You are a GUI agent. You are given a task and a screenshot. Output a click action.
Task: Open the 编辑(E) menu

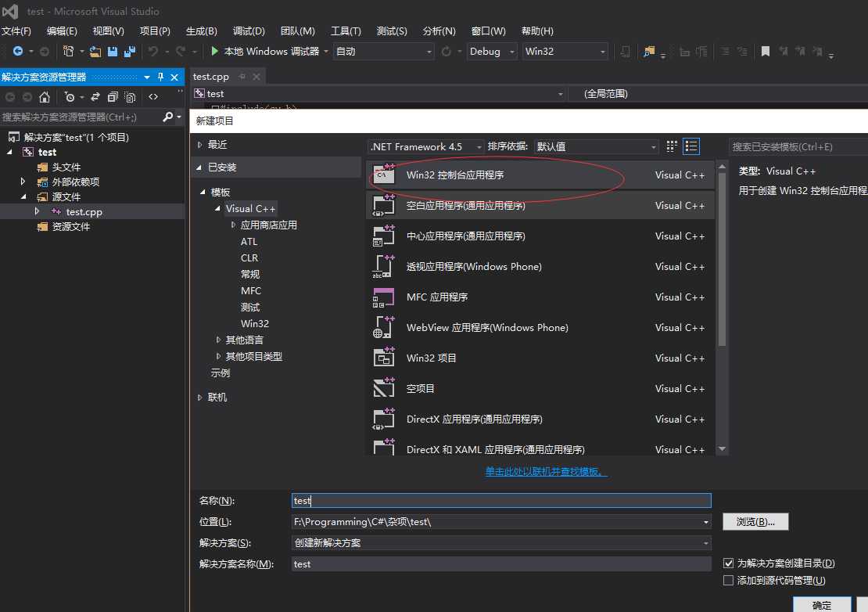pyautogui.click(x=62, y=31)
